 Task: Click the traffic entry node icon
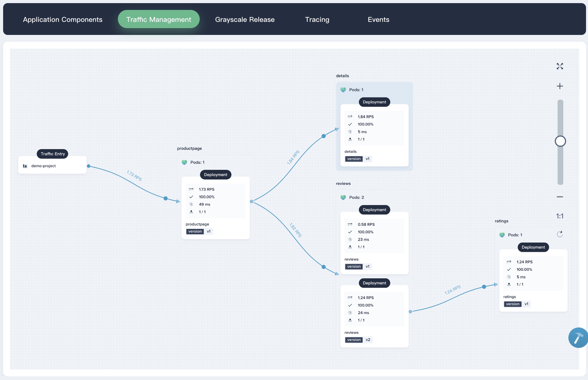(25, 165)
